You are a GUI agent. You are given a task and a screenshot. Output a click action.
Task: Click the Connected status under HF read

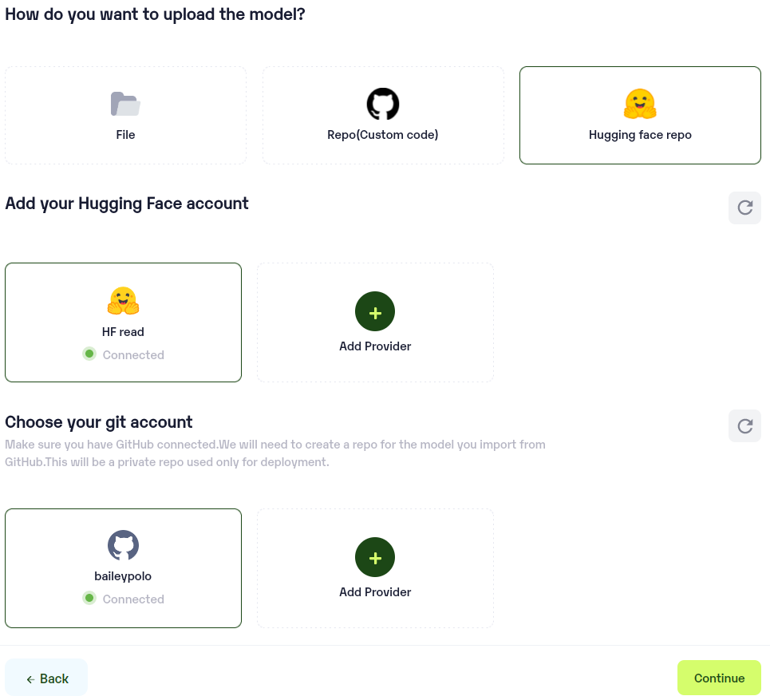click(132, 355)
